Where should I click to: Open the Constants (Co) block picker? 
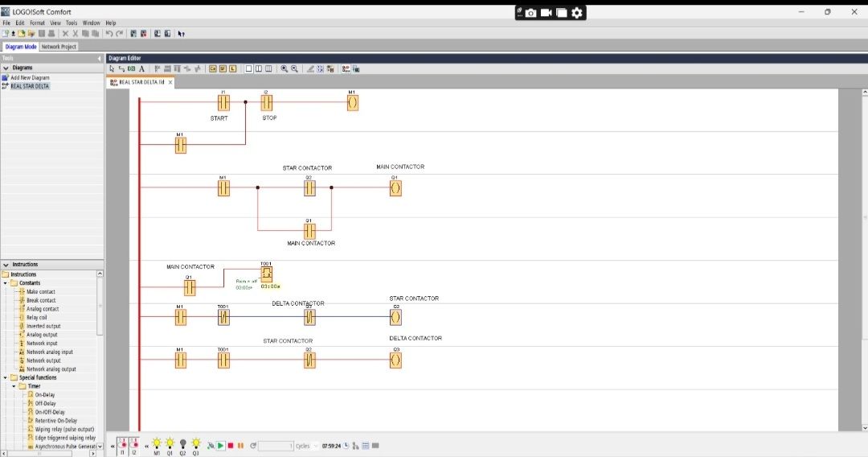coord(212,68)
